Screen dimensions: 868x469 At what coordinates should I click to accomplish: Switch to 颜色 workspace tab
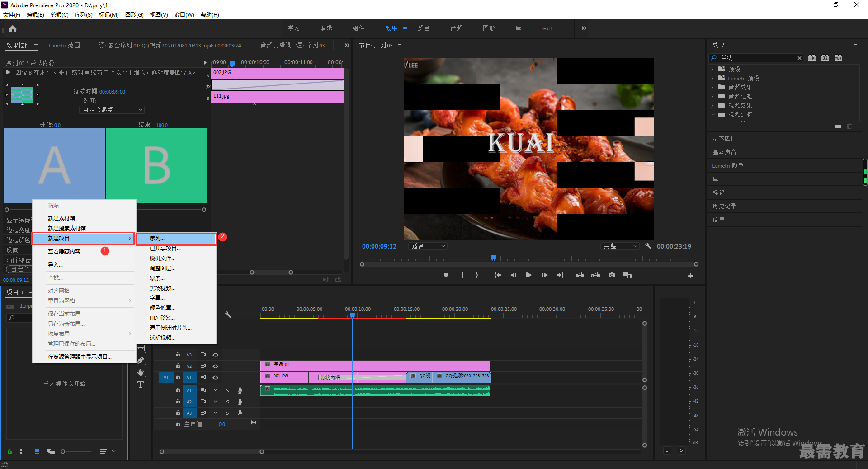(424, 28)
